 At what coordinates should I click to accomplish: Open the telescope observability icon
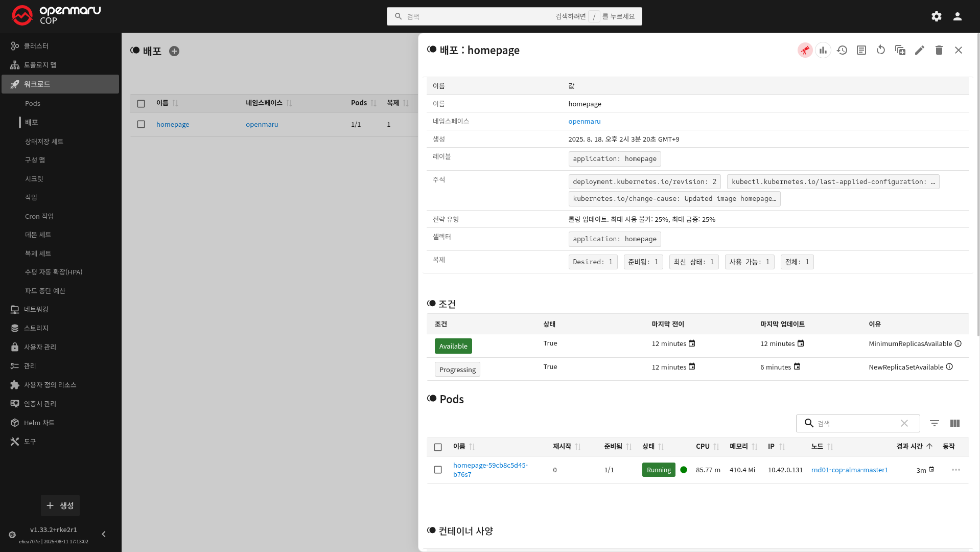(805, 50)
